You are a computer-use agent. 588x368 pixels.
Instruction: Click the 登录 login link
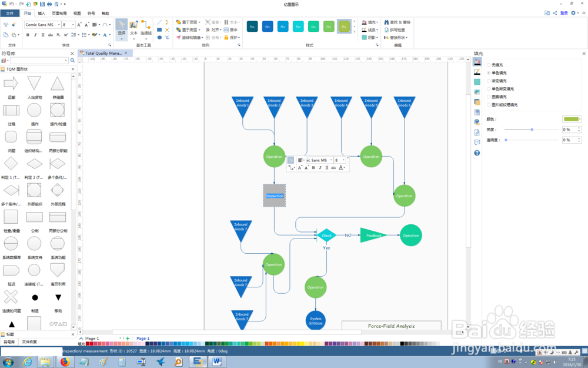pyautogui.click(x=564, y=13)
